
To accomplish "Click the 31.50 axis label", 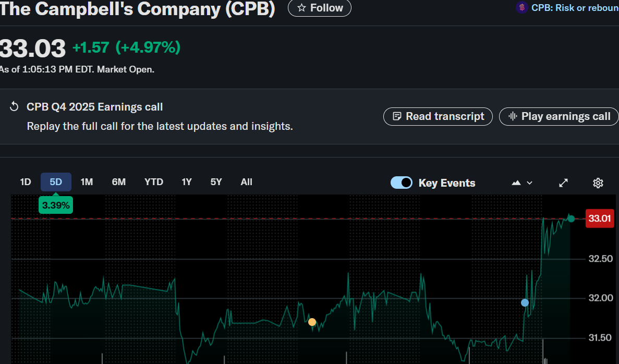I will [600, 338].
